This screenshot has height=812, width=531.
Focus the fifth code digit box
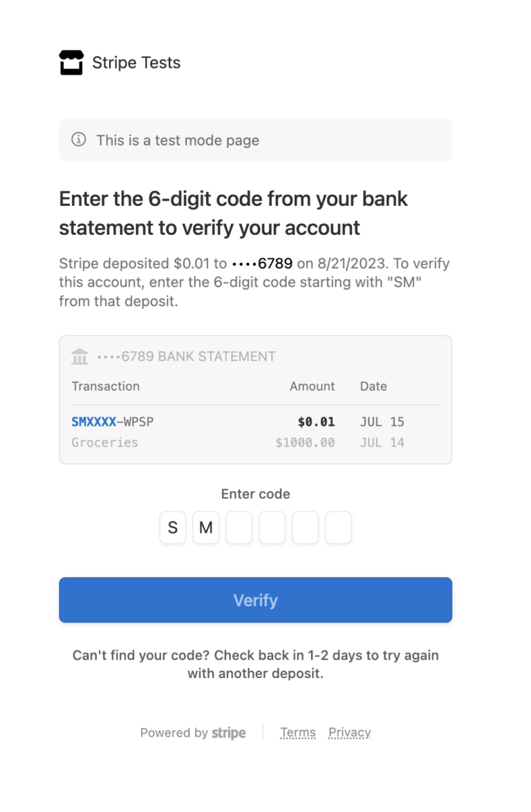tap(306, 528)
